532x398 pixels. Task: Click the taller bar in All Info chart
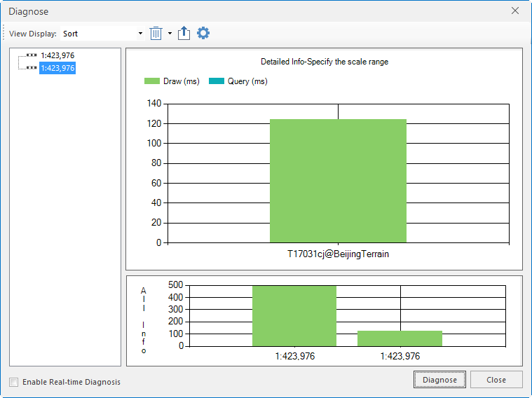(294, 315)
